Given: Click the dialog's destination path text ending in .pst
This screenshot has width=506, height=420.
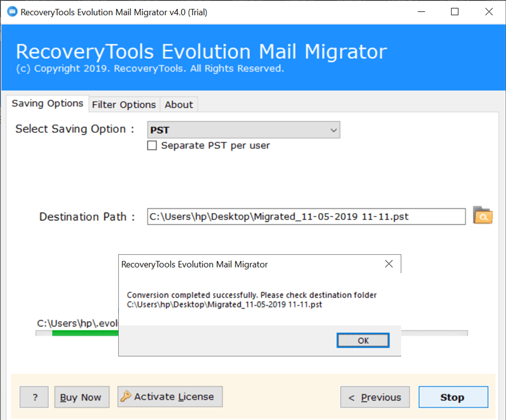Looking at the screenshot, I should click(x=225, y=304).
